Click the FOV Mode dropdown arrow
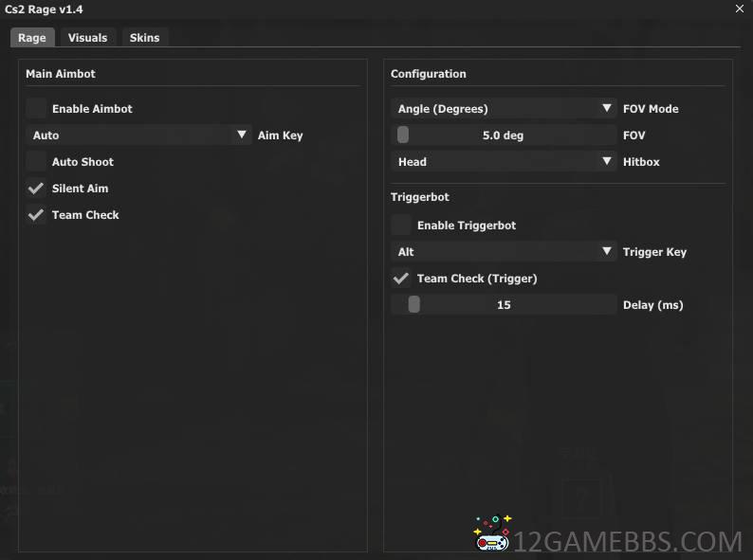The height and width of the screenshot is (560, 753). coord(607,108)
